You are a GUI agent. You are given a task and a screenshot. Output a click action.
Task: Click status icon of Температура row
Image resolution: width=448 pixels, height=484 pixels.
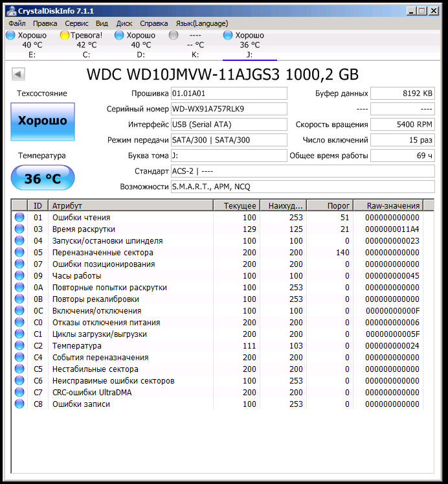pyautogui.click(x=19, y=345)
